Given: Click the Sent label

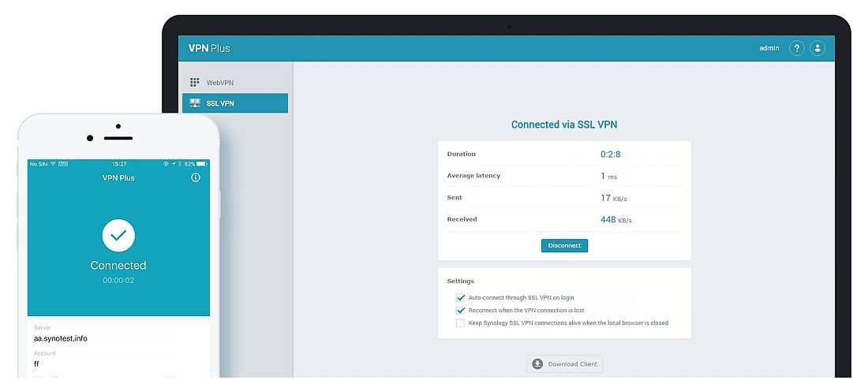Looking at the screenshot, I should pyautogui.click(x=455, y=197).
